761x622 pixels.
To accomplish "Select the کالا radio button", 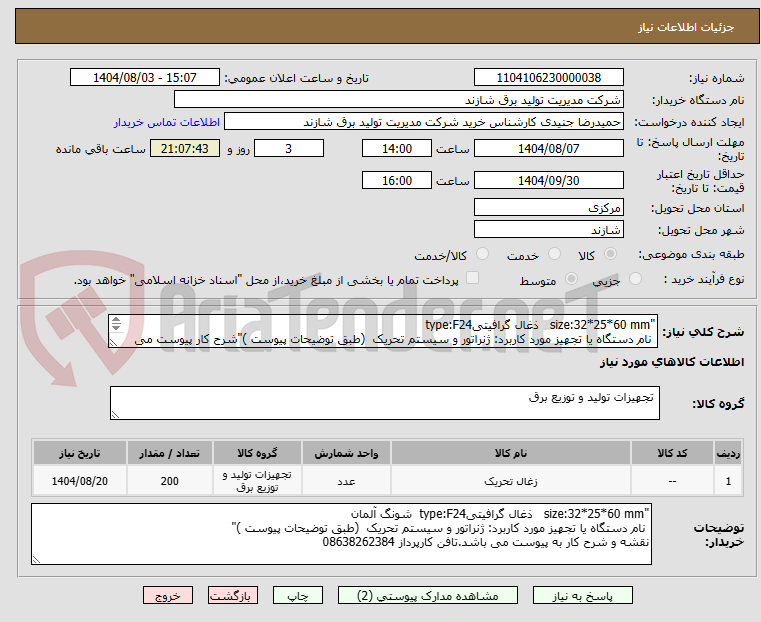I will (610, 254).
